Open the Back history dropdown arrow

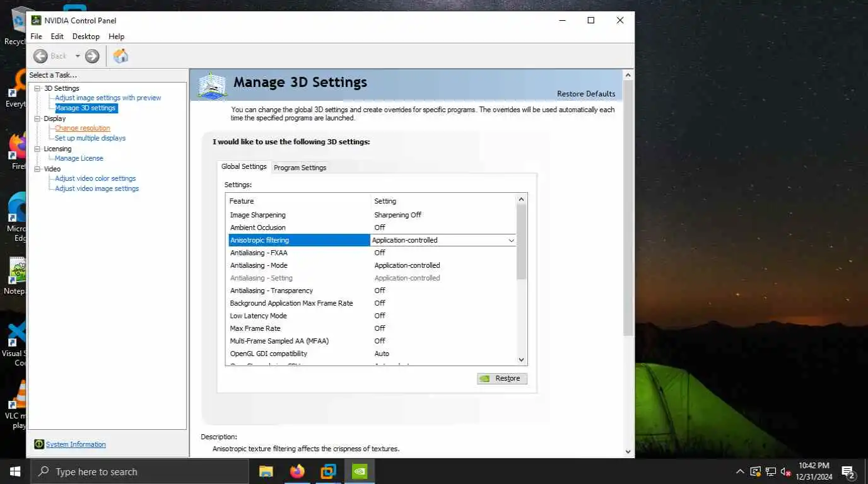78,56
